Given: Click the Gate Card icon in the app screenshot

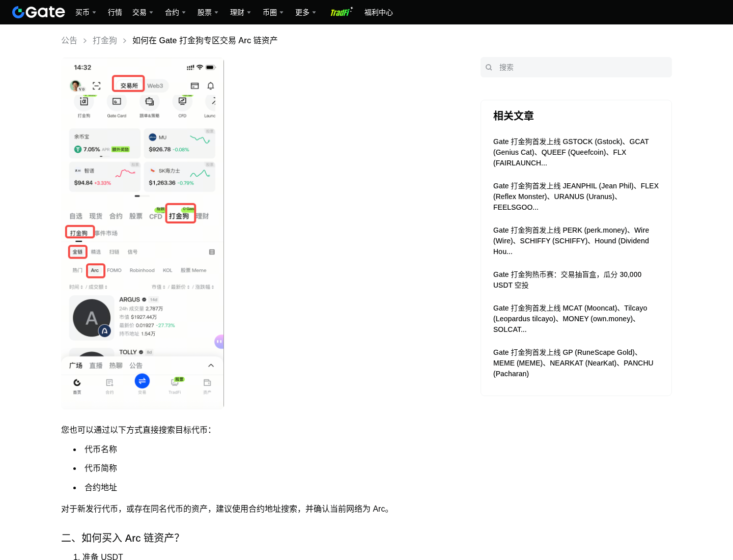Looking at the screenshot, I should (x=117, y=101).
